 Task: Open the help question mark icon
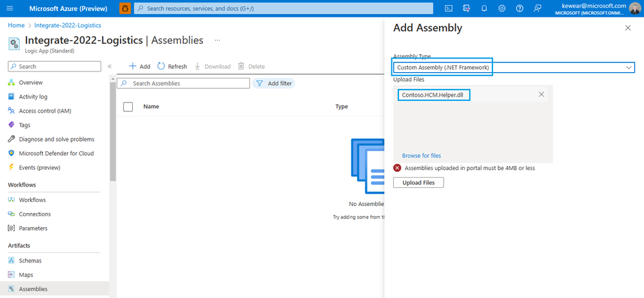click(x=520, y=8)
